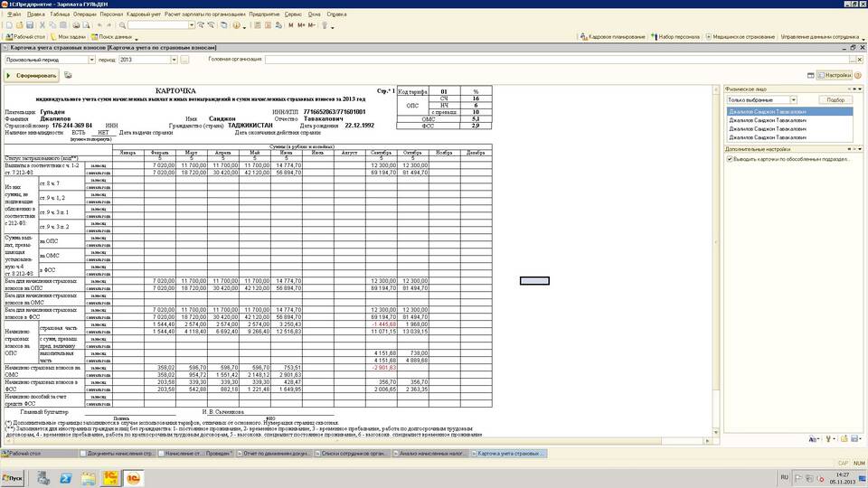Open the Кадровый учет menu
This screenshot has width=868, height=488.
click(144, 14)
